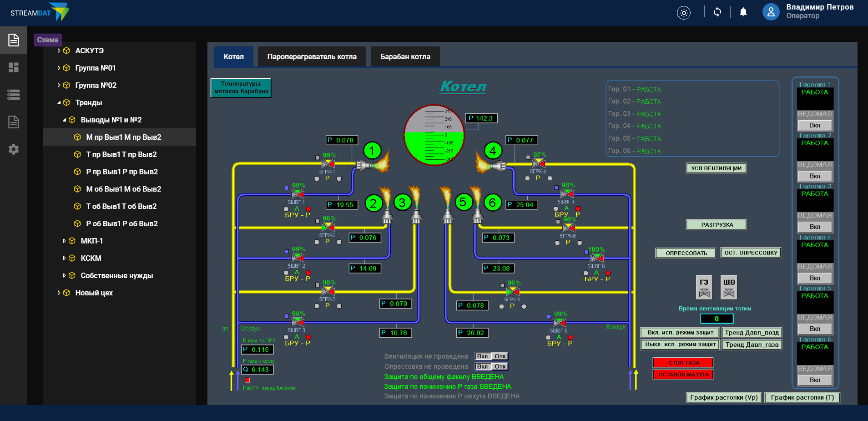Open notifications via the bell icon

tap(744, 12)
